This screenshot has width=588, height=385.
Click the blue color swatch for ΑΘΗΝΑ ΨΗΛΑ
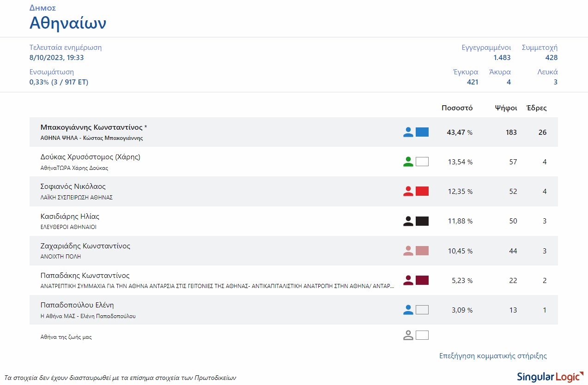pos(422,132)
